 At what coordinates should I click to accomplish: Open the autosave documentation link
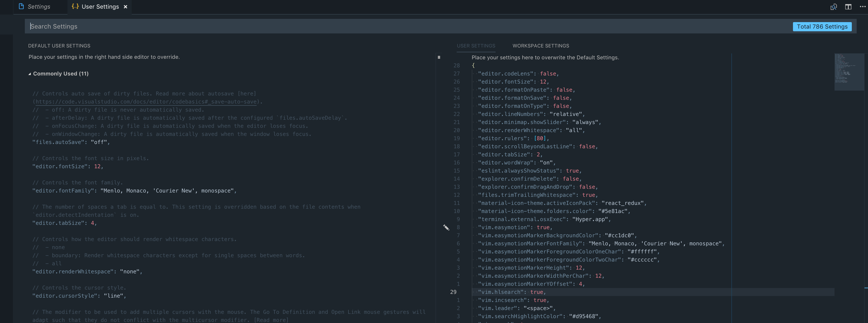(x=145, y=102)
